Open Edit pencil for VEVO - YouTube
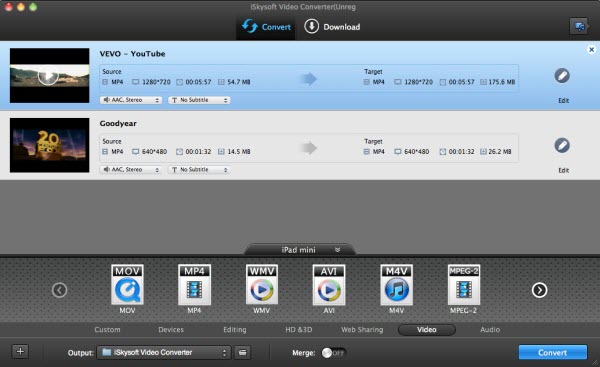Viewport: 600px width, 367px height. [562, 75]
